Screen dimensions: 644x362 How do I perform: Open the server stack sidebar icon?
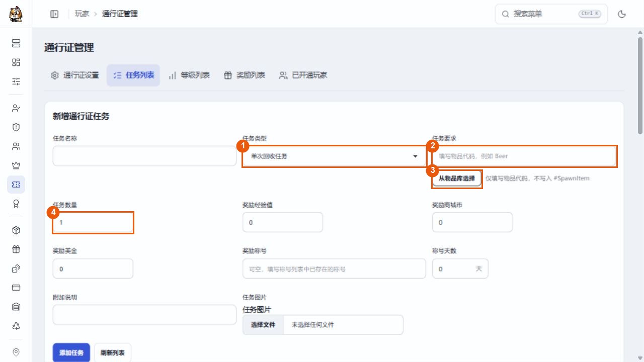tap(16, 43)
